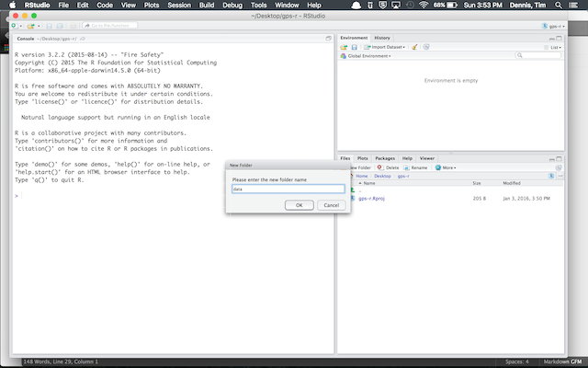Minimize the Files pane
This screenshot has width=588, height=368.
[x=551, y=159]
